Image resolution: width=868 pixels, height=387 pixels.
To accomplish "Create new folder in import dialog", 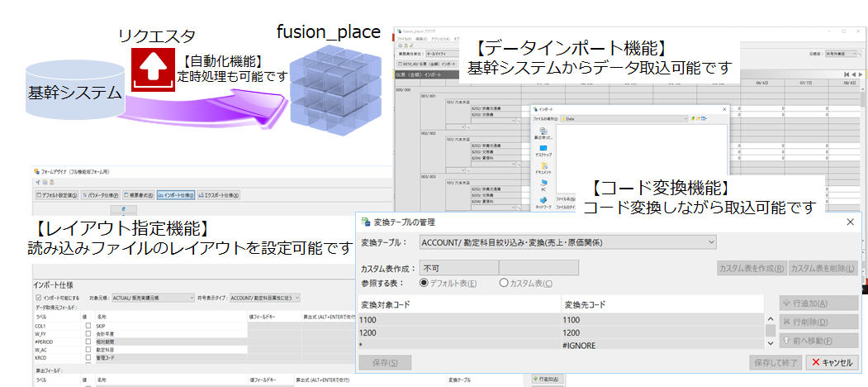I will click(x=698, y=118).
